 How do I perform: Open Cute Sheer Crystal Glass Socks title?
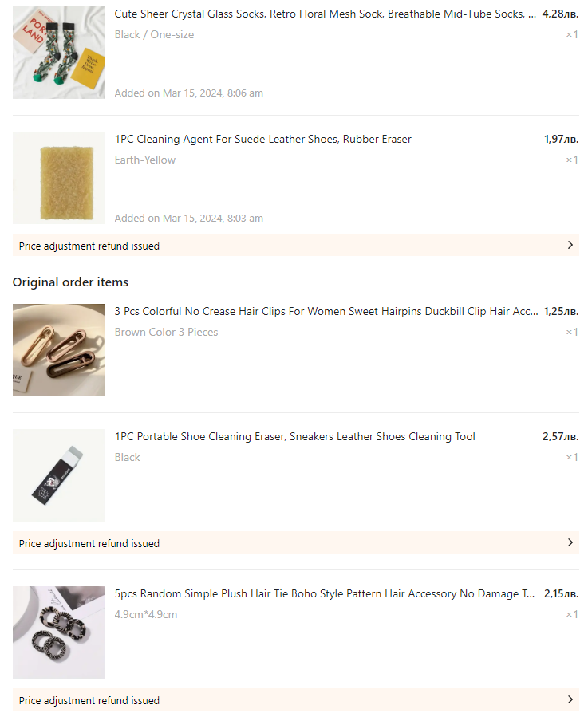pyautogui.click(x=326, y=14)
